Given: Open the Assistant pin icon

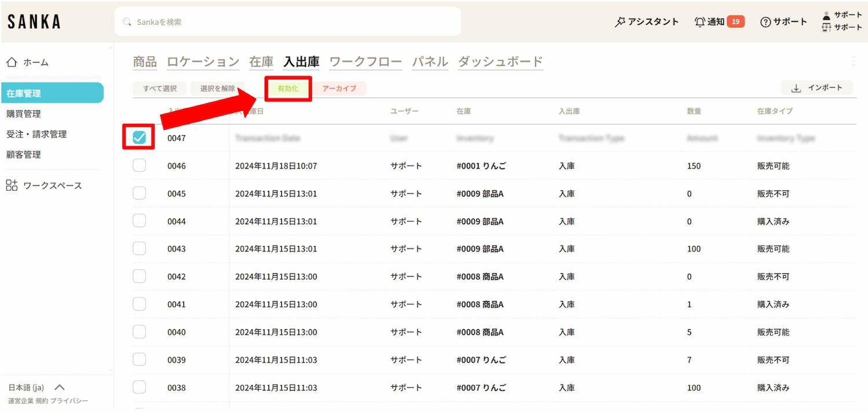Looking at the screenshot, I should tap(620, 22).
